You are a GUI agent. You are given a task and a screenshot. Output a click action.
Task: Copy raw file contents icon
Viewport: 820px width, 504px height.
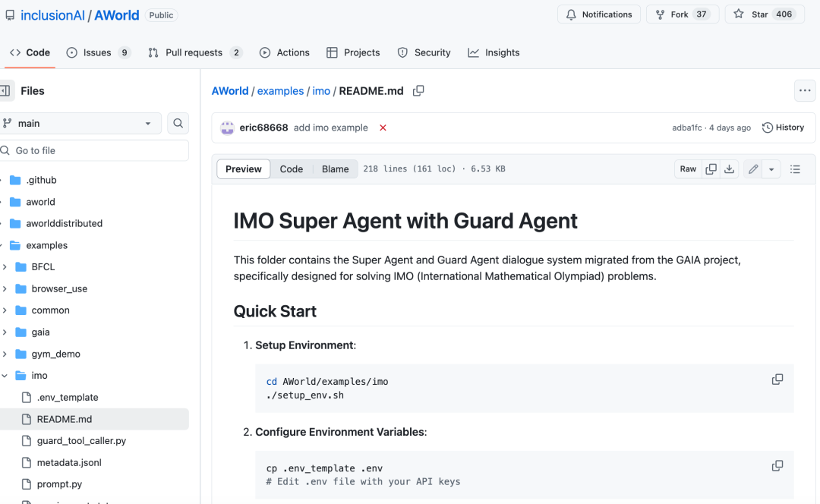tap(711, 169)
